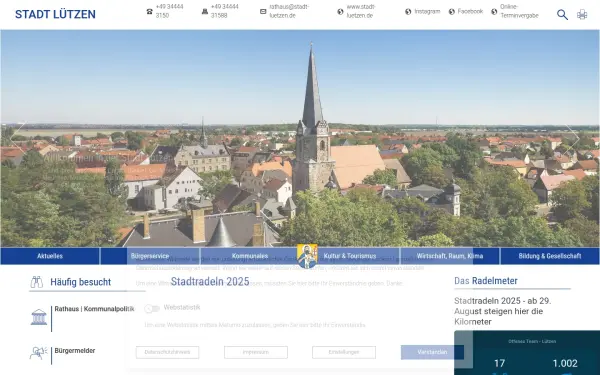Open the Wirtschaft, Raum, Klima menu
Viewport: 600px width, 375px height.
pyautogui.click(x=450, y=256)
